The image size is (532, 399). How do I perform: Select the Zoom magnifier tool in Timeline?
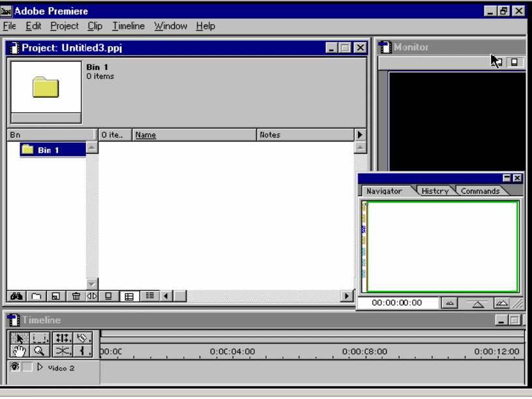[x=40, y=351]
